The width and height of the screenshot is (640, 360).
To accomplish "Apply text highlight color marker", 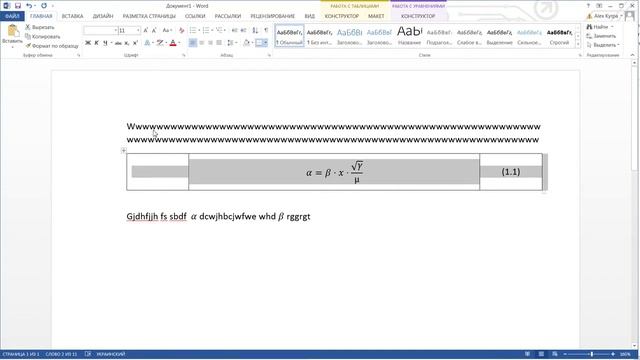I will point(160,43).
